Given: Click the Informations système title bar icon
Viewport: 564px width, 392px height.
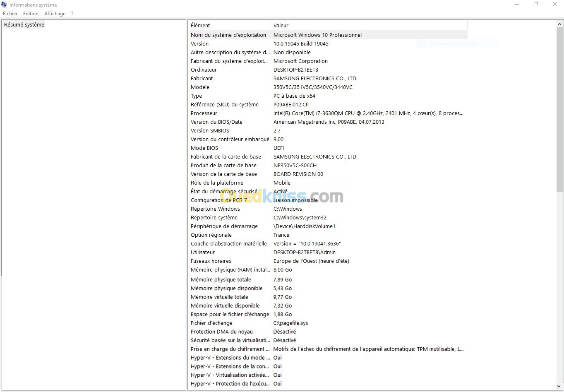Looking at the screenshot, I should (x=4, y=5).
